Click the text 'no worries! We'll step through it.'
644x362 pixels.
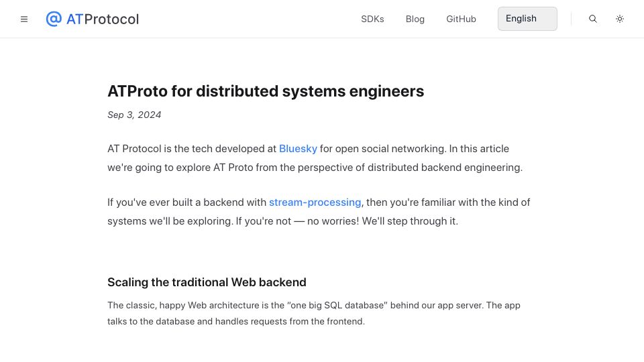click(x=382, y=221)
